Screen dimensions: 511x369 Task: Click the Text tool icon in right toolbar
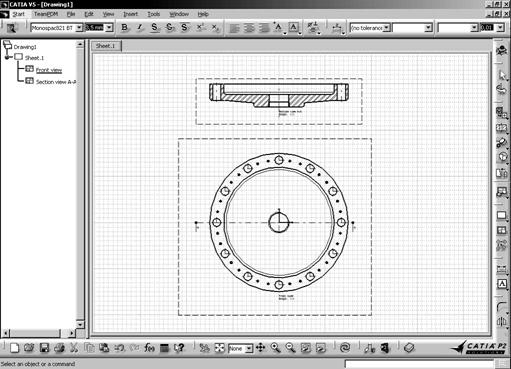502,284
